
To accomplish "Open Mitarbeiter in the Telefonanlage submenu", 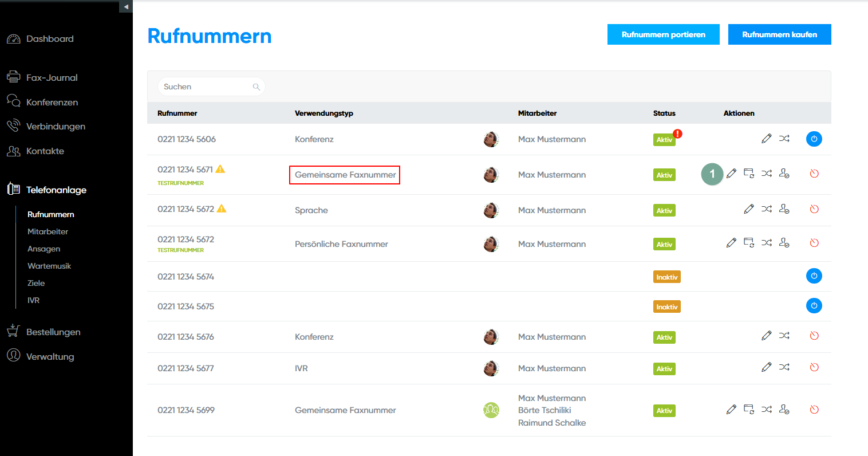I will tap(48, 231).
